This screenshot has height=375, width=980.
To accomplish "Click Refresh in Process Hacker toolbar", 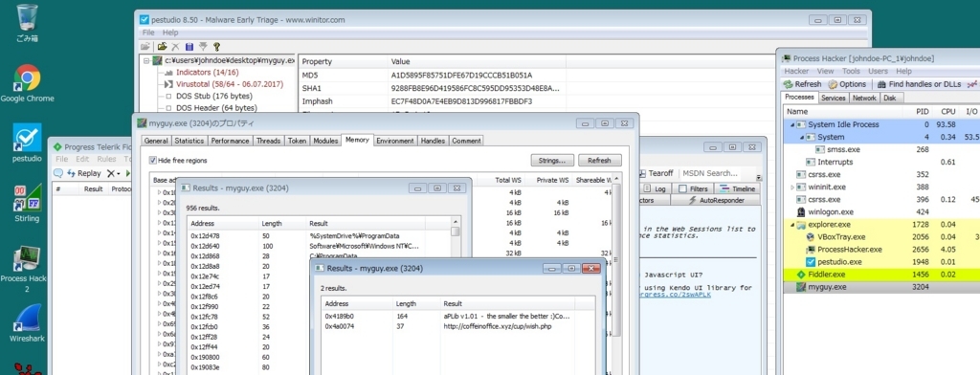I will point(803,84).
